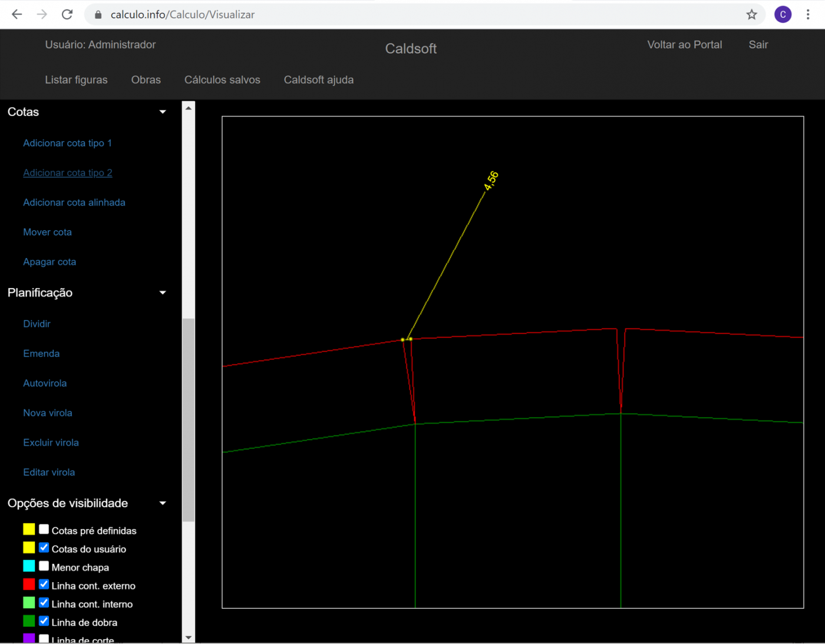Viewport: 825px width, 644px height.
Task: Click the Autovirola link
Action: [x=45, y=383]
